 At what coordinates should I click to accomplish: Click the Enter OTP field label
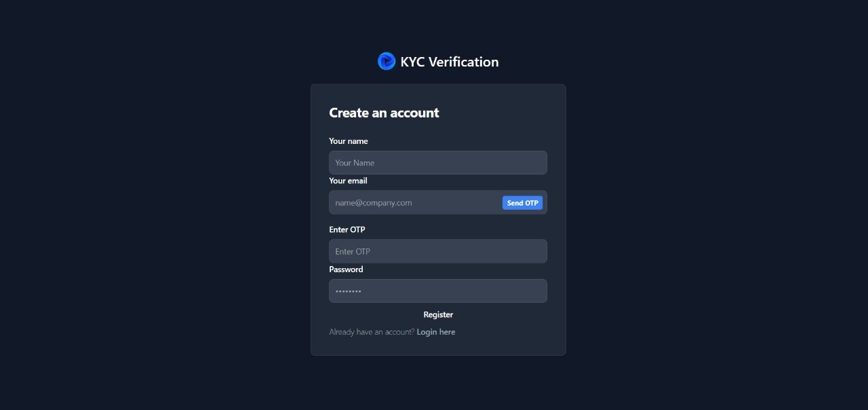click(347, 229)
